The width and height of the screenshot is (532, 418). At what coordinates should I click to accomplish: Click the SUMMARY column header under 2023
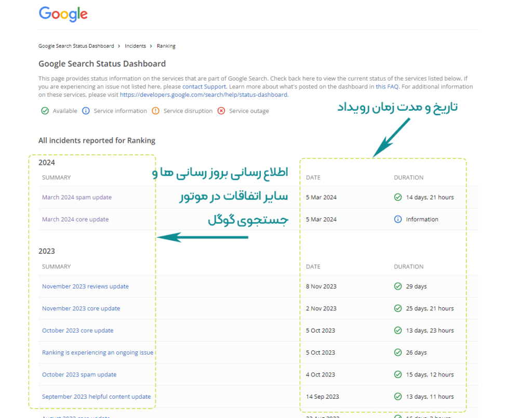(x=56, y=267)
